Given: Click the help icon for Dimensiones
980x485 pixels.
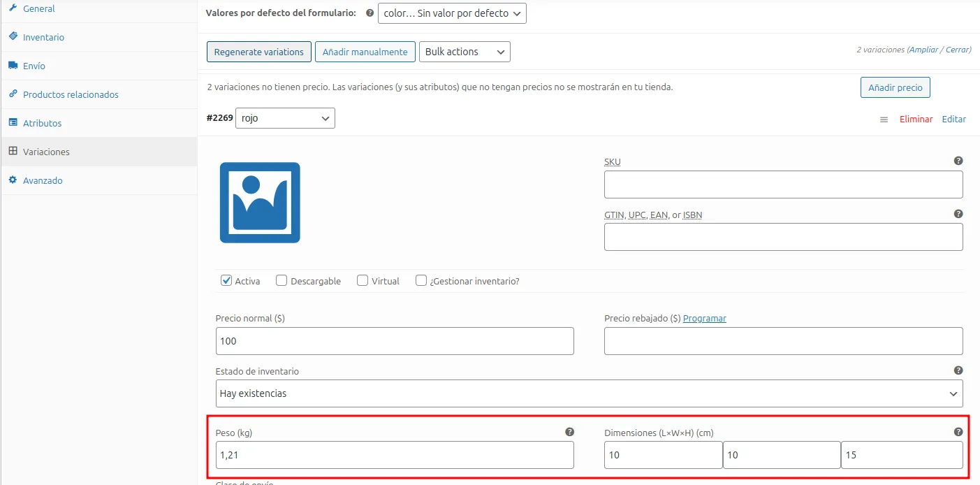Looking at the screenshot, I should click(x=958, y=432).
